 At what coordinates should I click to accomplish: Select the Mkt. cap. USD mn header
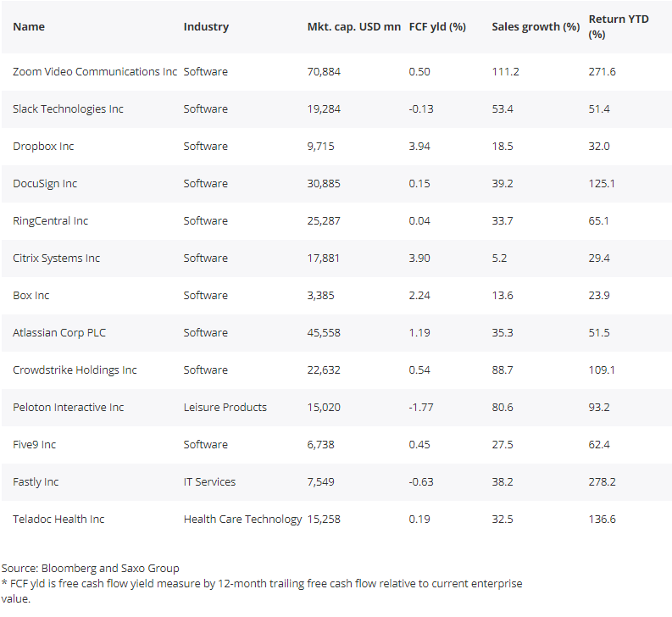(354, 27)
